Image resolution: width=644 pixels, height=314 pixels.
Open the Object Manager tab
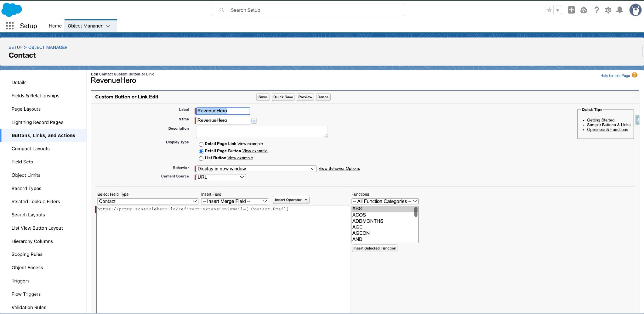pyautogui.click(x=85, y=26)
